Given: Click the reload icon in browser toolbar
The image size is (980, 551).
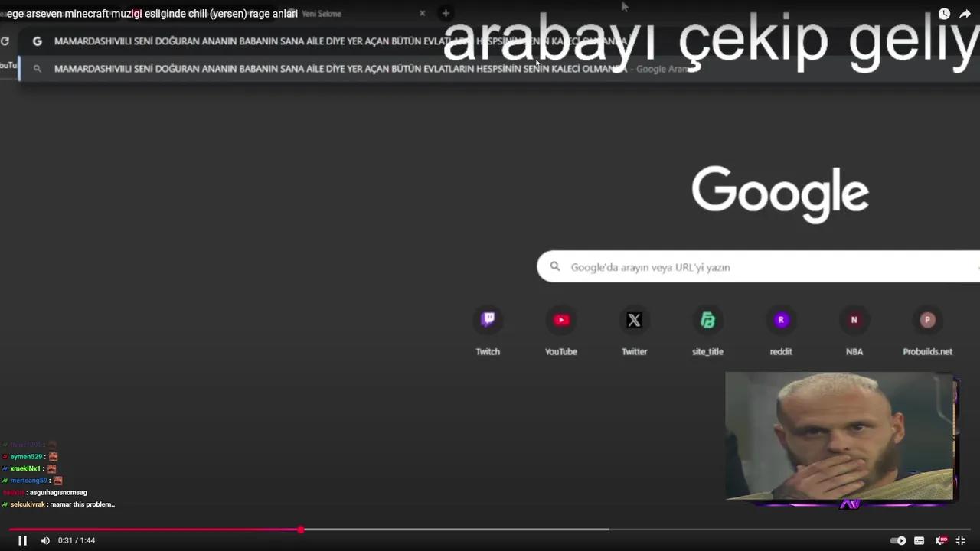Looking at the screenshot, I should point(5,41).
